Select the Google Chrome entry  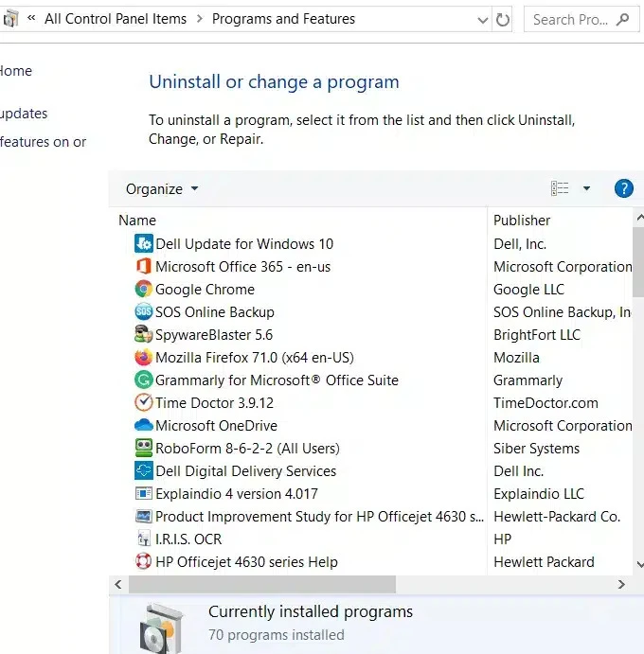(205, 290)
